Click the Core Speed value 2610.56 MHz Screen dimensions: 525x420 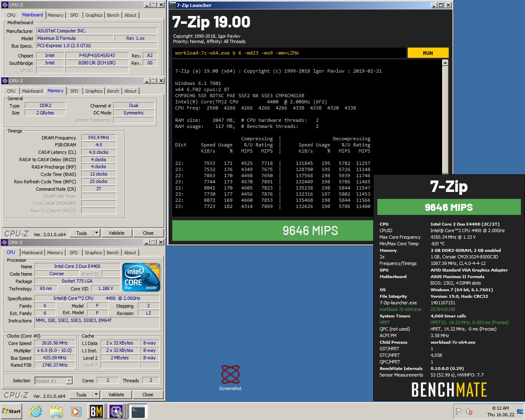[55, 343]
